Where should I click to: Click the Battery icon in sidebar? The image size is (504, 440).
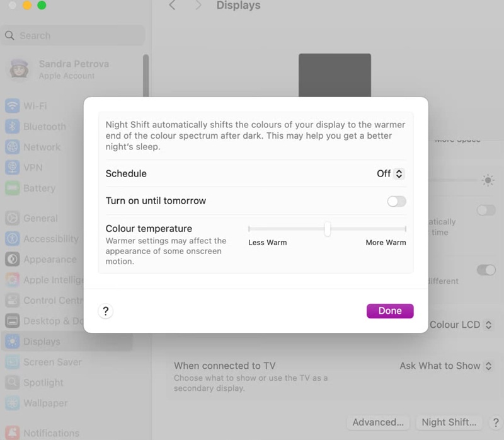(12, 188)
